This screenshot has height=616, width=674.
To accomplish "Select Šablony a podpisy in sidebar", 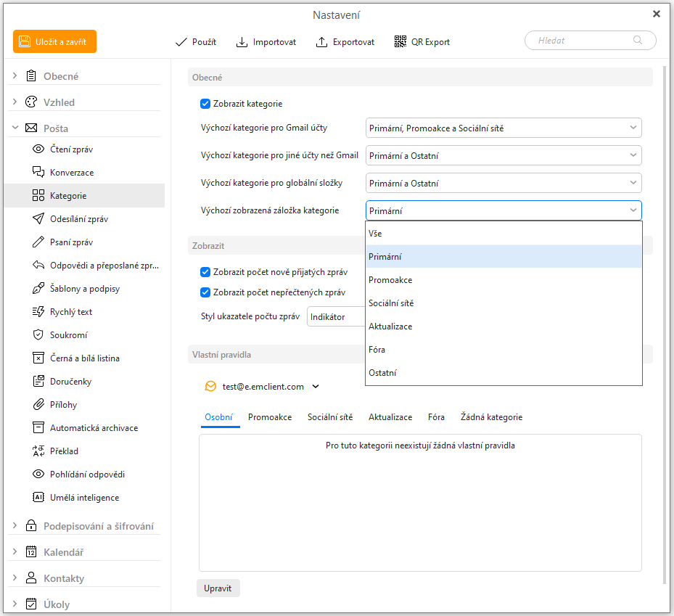I will 84,289.
